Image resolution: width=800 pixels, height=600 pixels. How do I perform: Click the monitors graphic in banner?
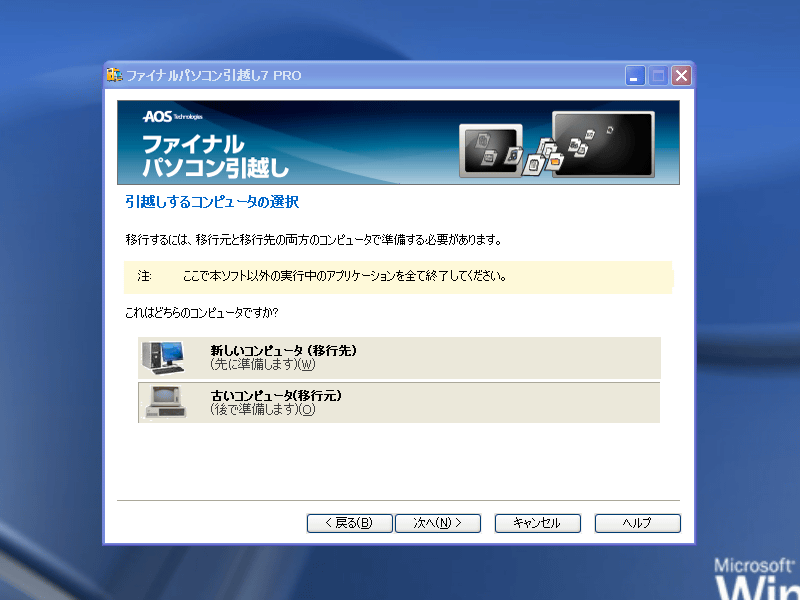[557, 145]
